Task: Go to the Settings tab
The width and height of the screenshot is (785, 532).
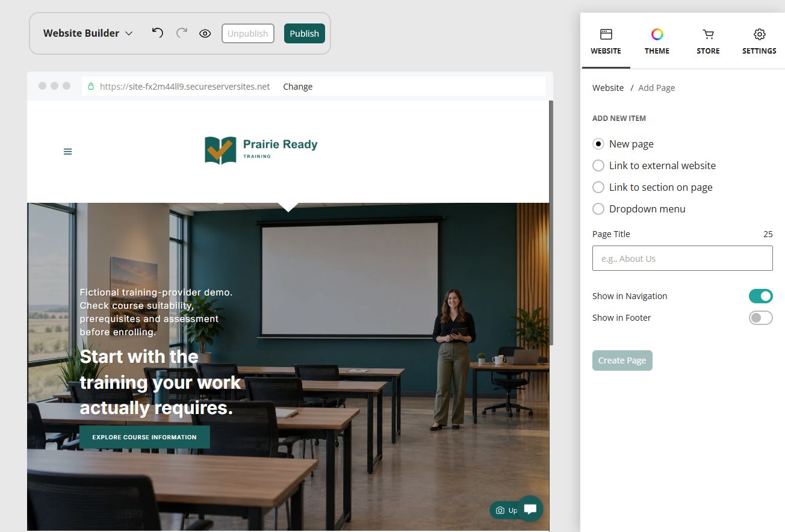Action: click(759, 41)
